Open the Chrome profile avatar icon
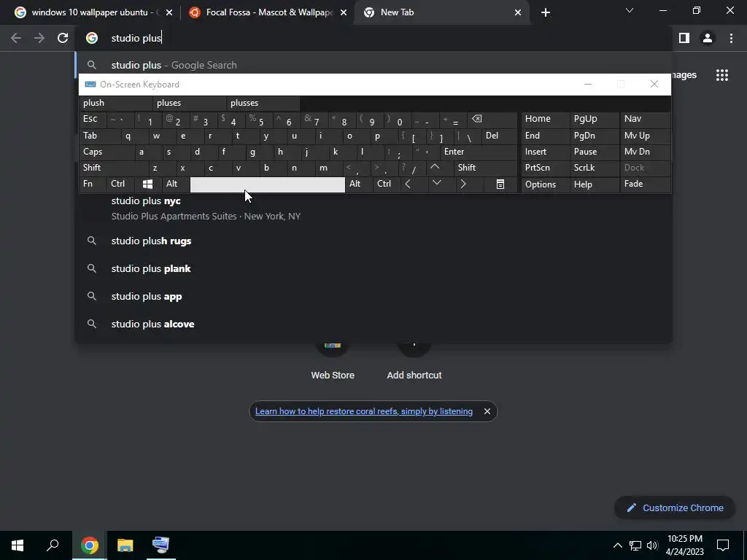The height and width of the screenshot is (560, 747). pos(708,38)
